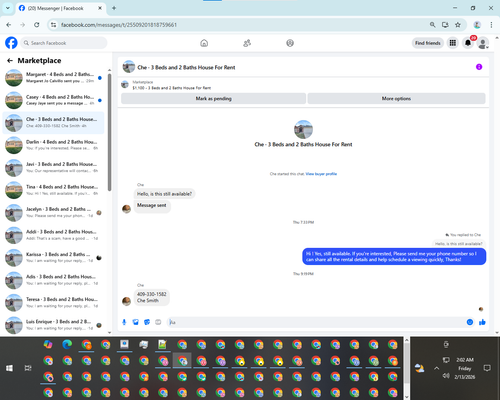Choose a sticker icon in composer
This screenshot has width=500, height=400.
147,322
